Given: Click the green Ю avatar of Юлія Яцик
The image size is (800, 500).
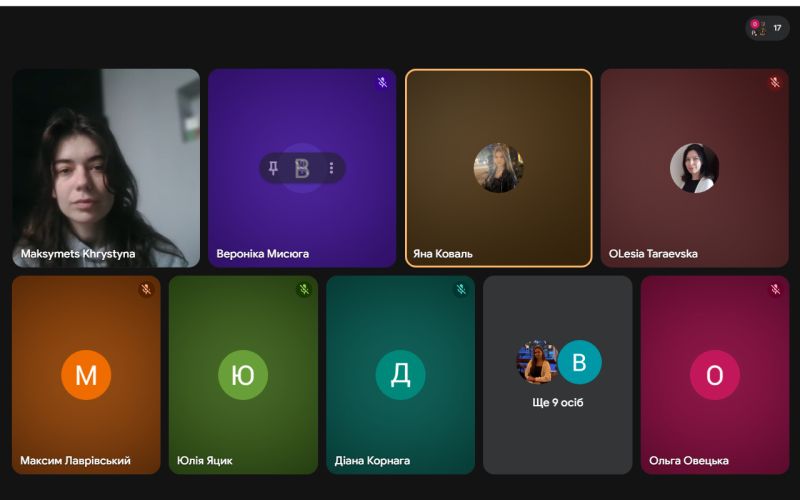Looking at the screenshot, I should pos(243,375).
